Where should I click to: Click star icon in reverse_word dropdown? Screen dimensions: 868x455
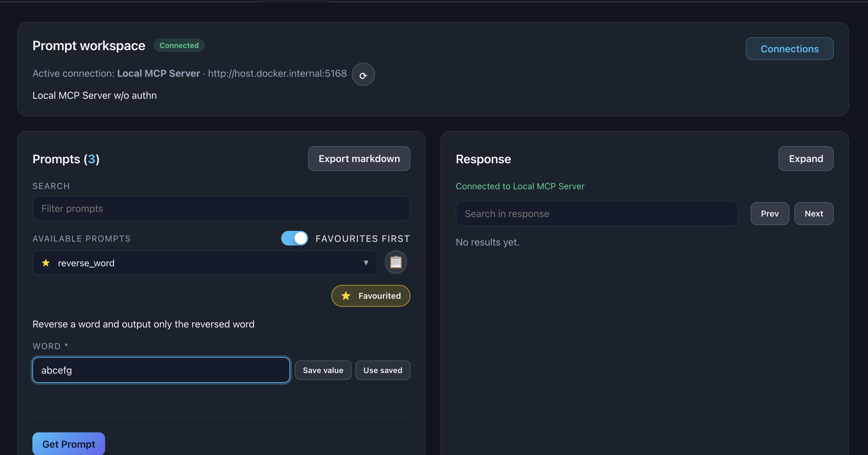click(x=46, y=263)
